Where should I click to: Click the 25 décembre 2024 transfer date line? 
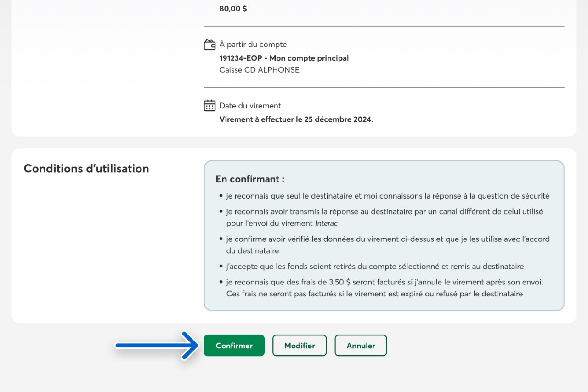coord(296,119)
